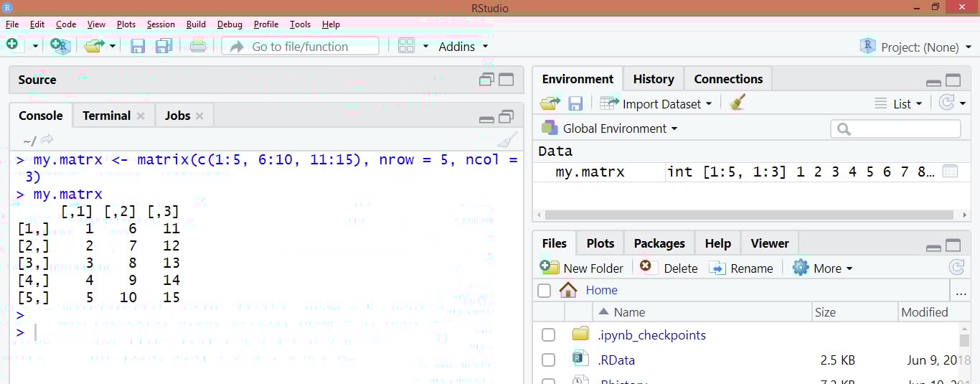This screenshot has height=384, width=980.
Task: Click the Save all documents icon
Action: (164, 46)
